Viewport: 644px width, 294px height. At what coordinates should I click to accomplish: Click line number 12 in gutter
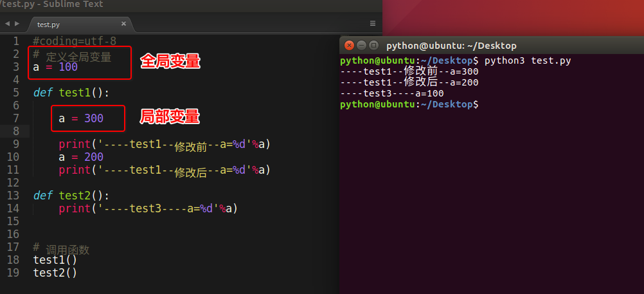(13, 183)
